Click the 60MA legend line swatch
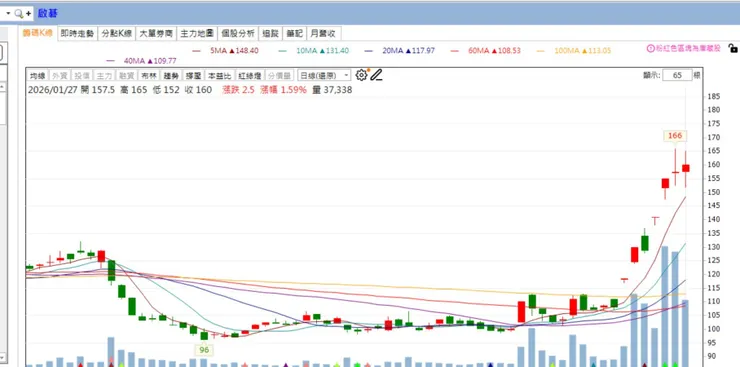 (x=455, y=50)
